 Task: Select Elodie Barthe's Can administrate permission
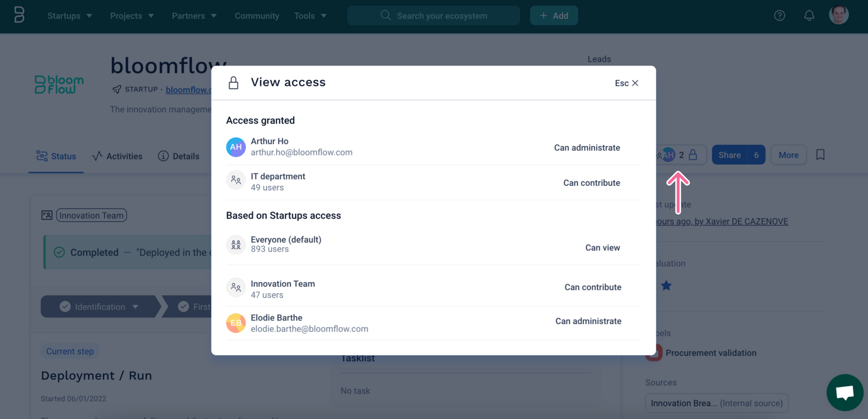point(588,321)
